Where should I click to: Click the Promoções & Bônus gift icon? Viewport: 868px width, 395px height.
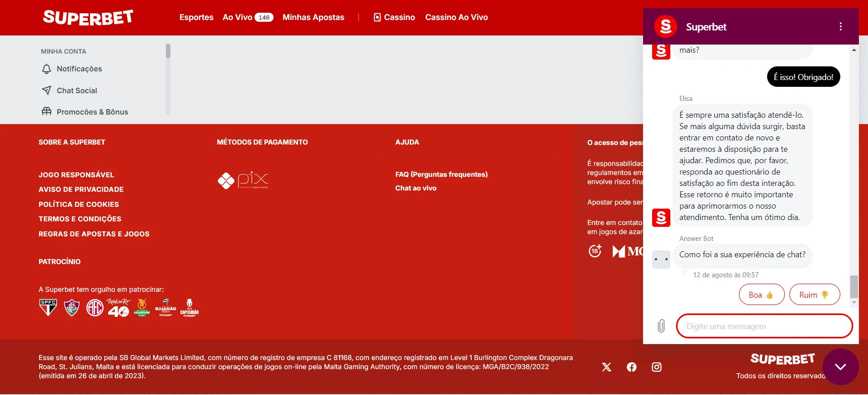click(x=46, y=111)
